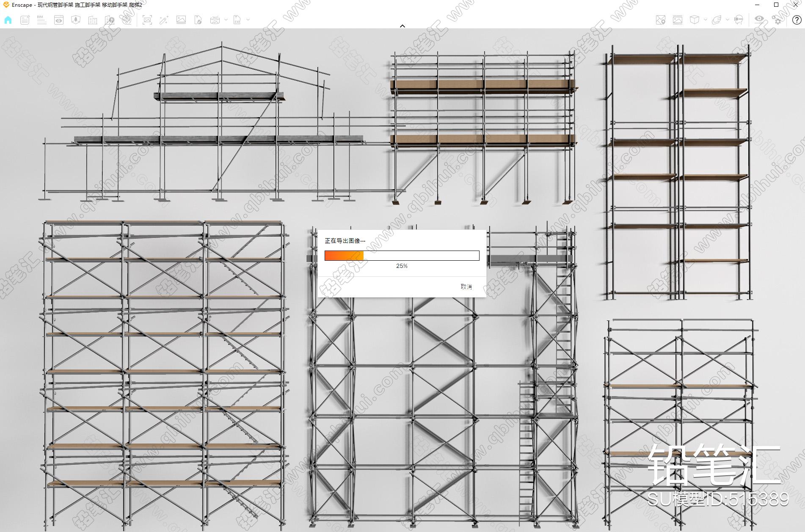Click the 25% progress text
Image resolution: width=805 pixels, height=532 pixels.
tap(402, 266)
